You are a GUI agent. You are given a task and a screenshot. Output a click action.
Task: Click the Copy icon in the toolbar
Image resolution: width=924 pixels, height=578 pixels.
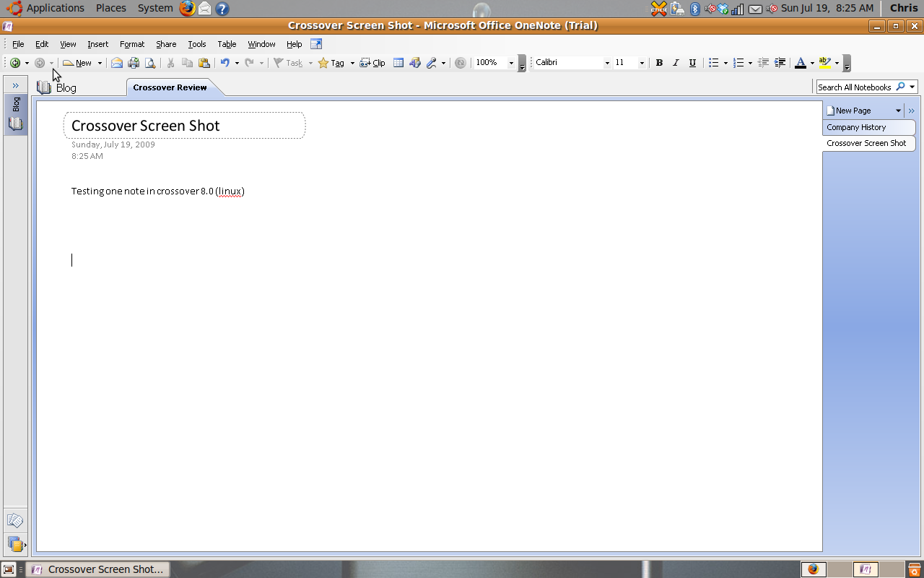(187, 63)
